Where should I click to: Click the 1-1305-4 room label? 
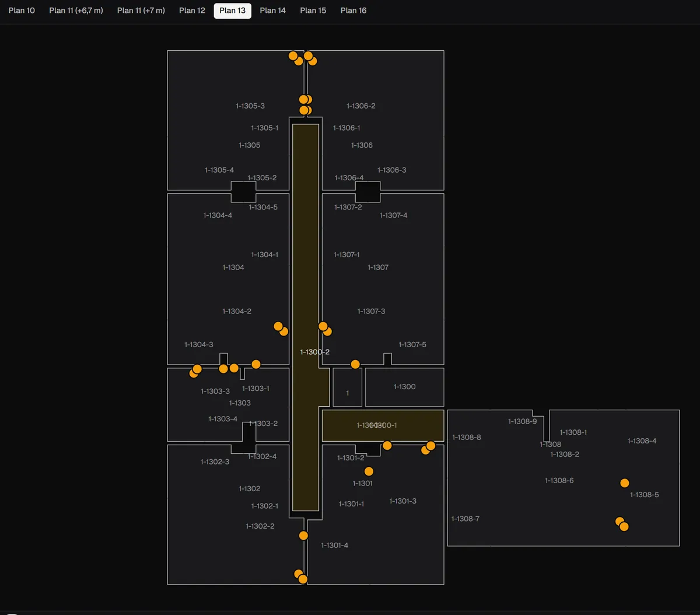click(219, 170)
